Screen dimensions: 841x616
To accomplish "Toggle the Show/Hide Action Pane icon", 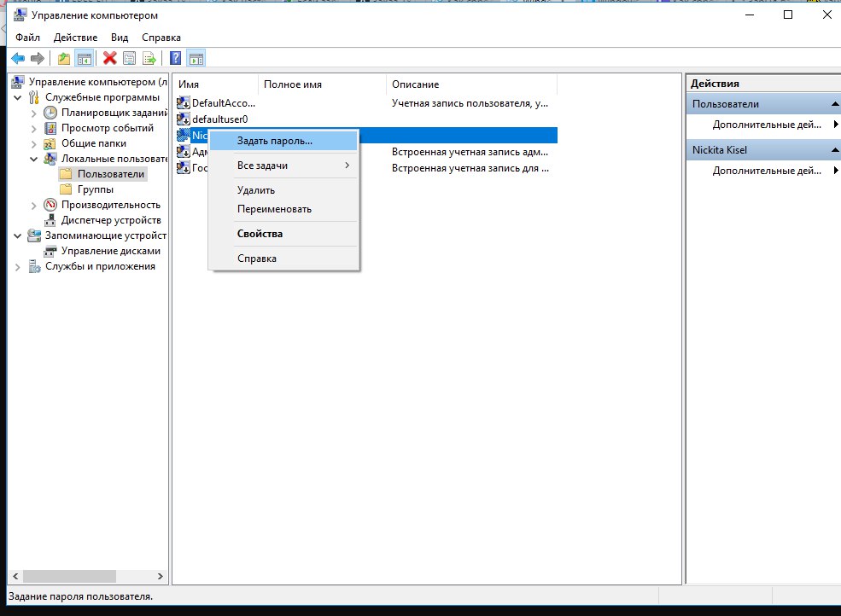I will pyautogui.click(x=196, y=58).
